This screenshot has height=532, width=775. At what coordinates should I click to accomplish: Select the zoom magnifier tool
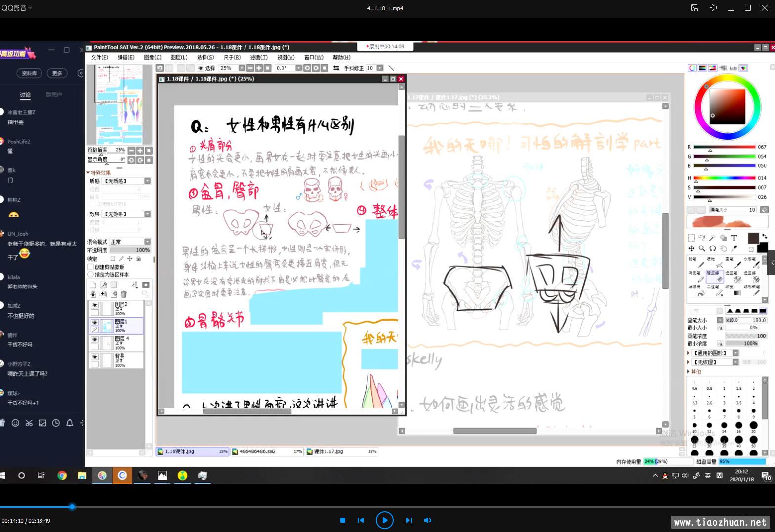tap(702, 248)
